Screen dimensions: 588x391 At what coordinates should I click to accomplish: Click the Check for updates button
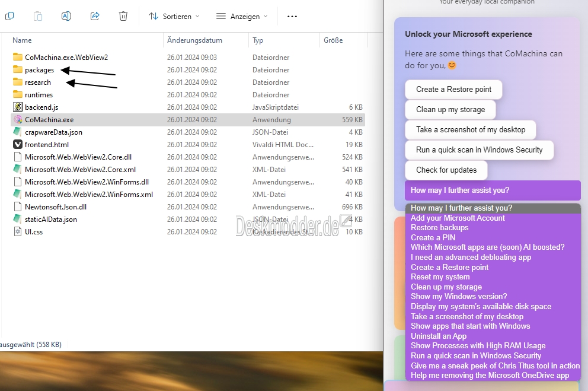(x=446, y=170)
